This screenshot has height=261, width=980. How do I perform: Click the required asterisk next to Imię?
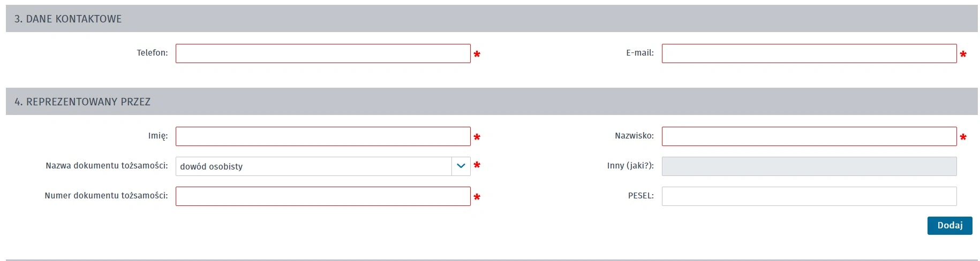[477, 137]
